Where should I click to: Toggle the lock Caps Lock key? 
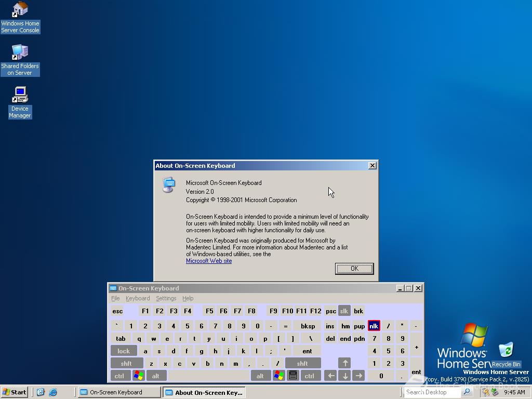pyautogui.click(x=124, y=351)
